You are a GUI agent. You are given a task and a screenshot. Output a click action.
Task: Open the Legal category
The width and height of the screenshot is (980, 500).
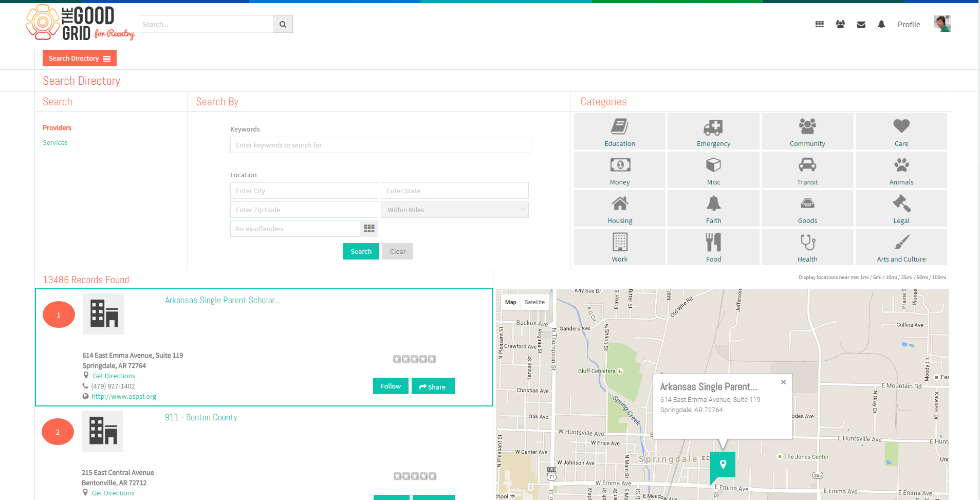click(901, 209)
